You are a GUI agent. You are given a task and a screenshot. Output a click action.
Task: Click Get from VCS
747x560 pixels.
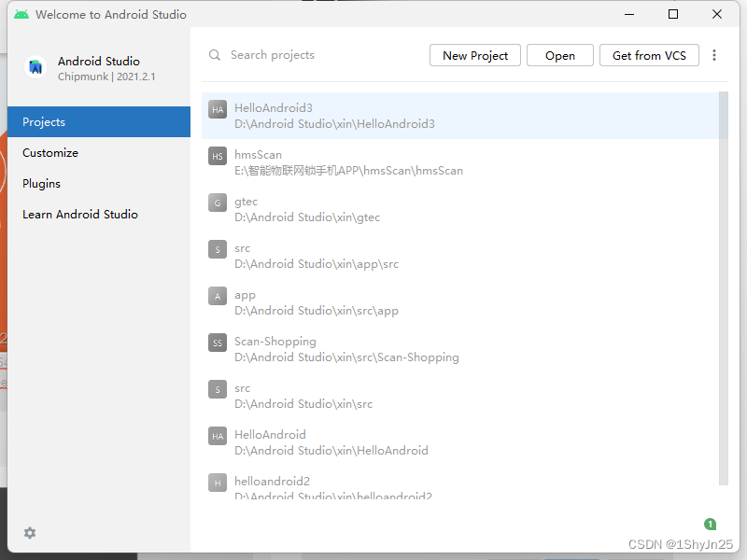[x=649, y=55]
